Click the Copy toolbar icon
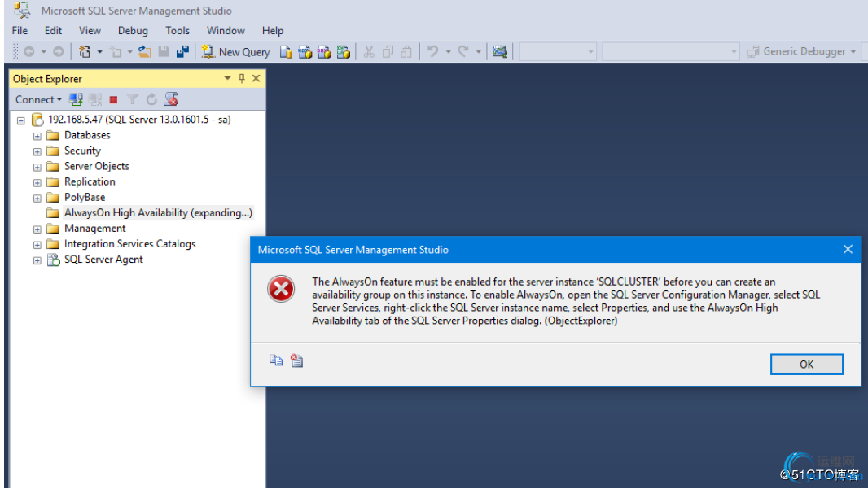The height and width of the screenshot is (489, 868). [388, 52]
